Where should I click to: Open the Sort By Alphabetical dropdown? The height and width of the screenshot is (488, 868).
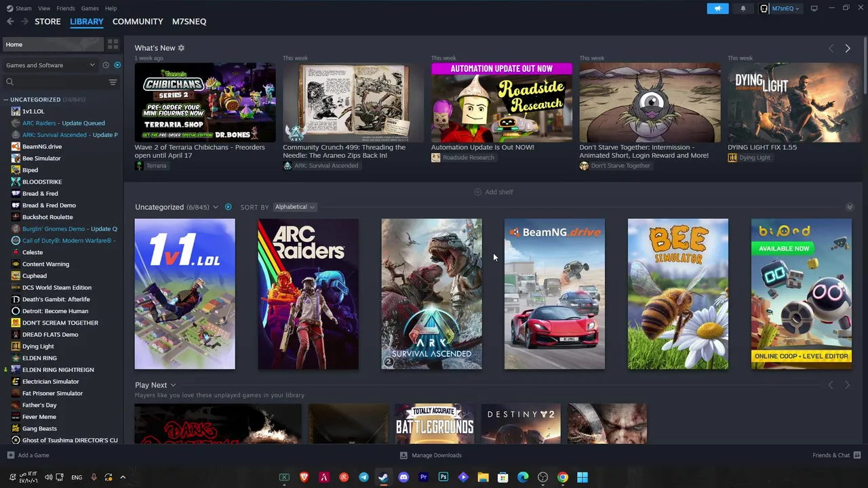click(x=294, y=207)
